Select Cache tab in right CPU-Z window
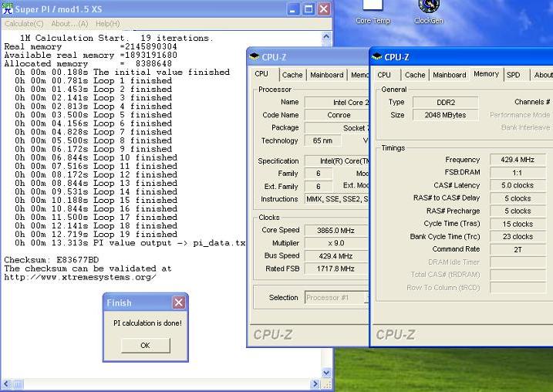553x392 pixels. (x=415, y=75)
